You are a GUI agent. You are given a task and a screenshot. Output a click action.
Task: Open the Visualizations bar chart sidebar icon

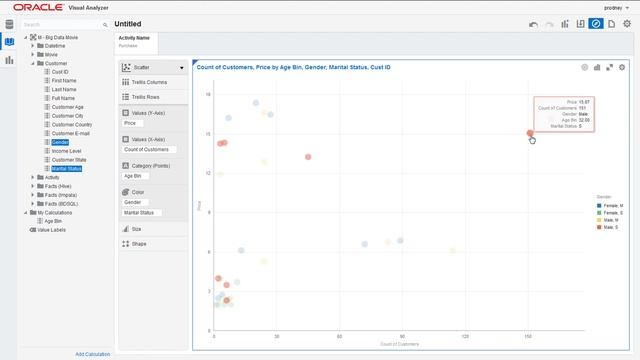pyautogui.click(x=9, y=60)
